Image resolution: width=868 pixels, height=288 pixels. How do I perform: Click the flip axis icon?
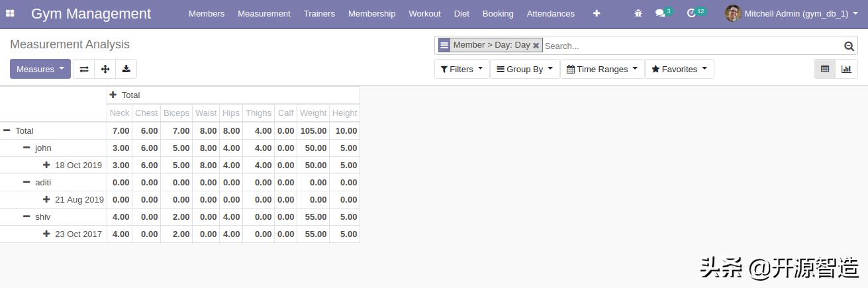(84, 69)
